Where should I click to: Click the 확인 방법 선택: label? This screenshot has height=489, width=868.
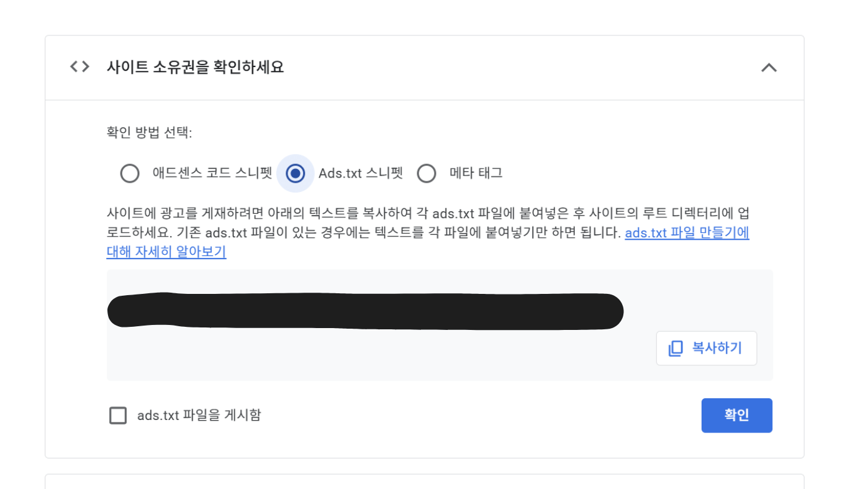pos(149,132)
